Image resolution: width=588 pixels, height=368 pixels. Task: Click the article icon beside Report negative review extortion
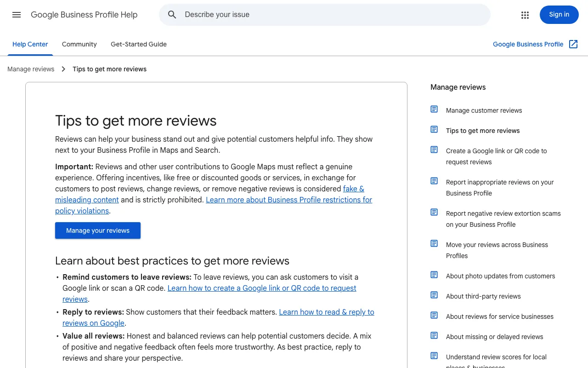(434, 212)
